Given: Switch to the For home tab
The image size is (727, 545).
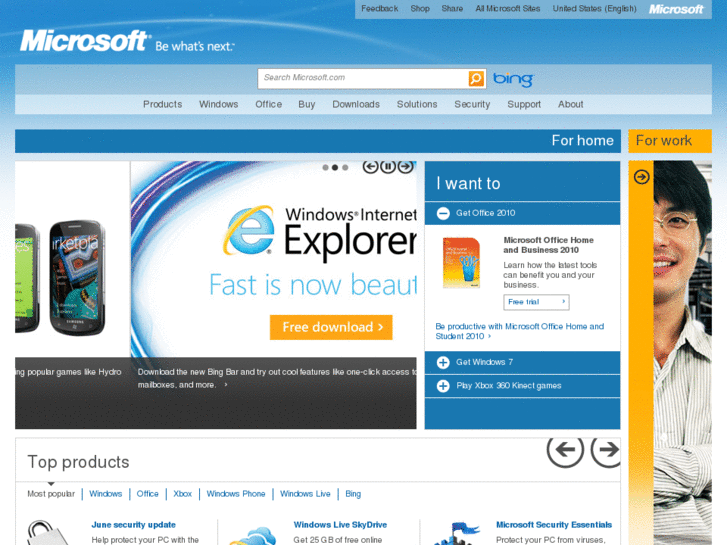Looking at the screenshot, I should tap(318, 141).
